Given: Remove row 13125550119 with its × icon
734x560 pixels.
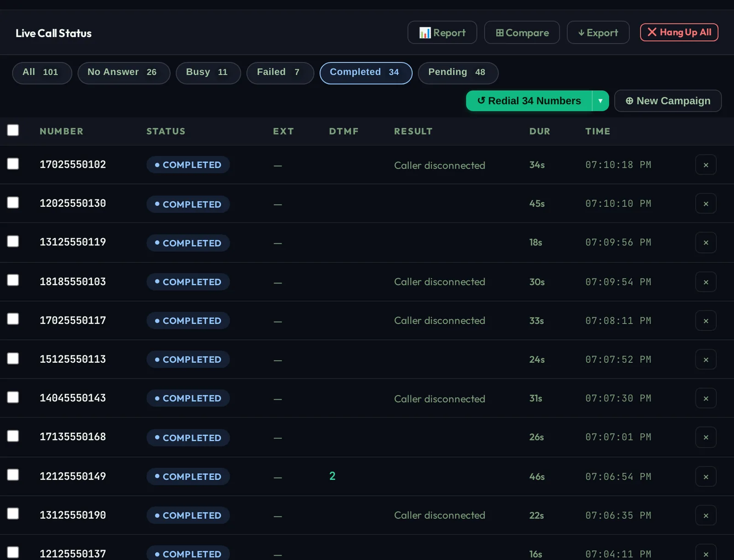Looking at the screenshot, I should click(706, 243).
